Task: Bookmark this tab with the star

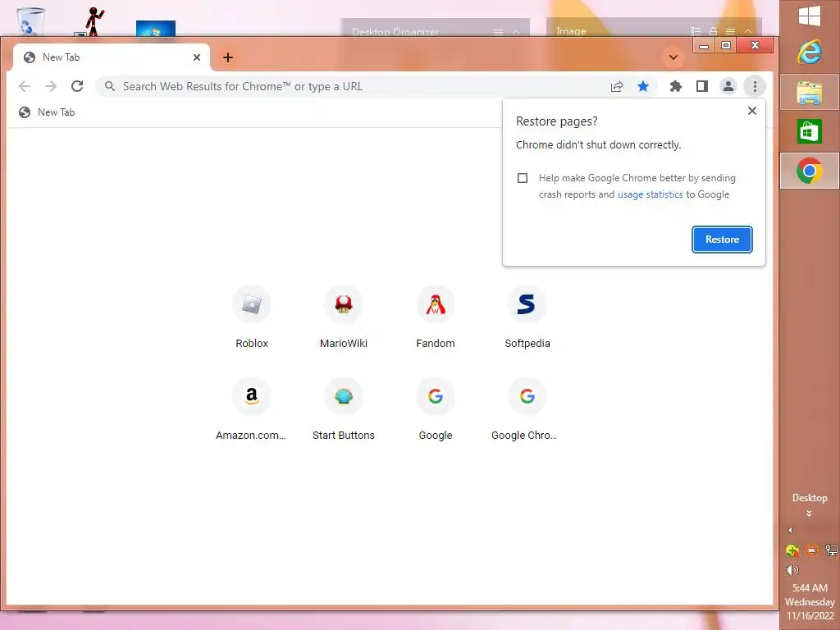Action: 643,86
